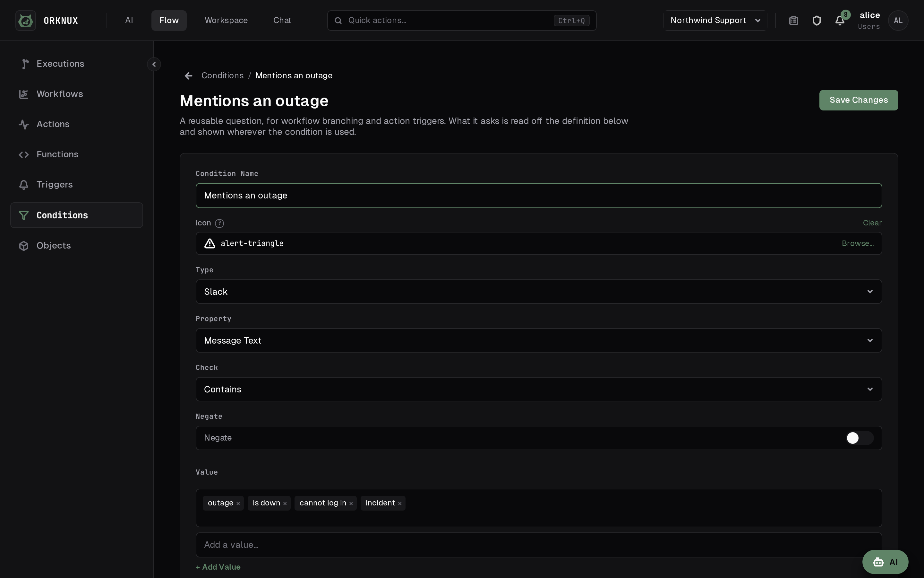The image size is (924, 578).
Task: Click the Add a value… input
Action: click(x=539, y=545)
